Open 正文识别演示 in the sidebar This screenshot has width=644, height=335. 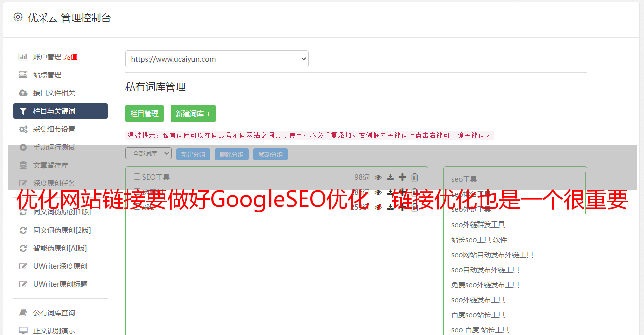coord(54,330)
